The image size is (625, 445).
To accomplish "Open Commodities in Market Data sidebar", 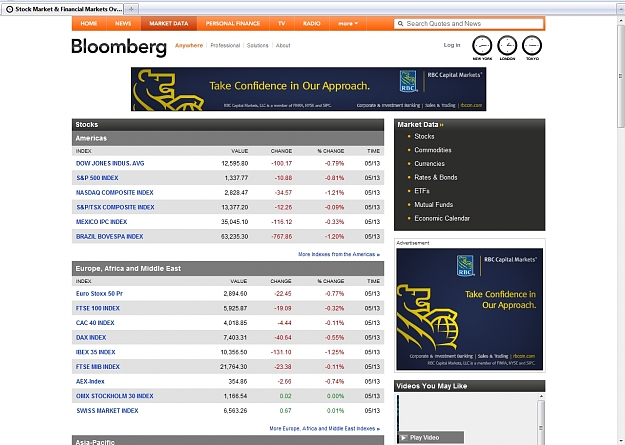I will coord(432,150).
